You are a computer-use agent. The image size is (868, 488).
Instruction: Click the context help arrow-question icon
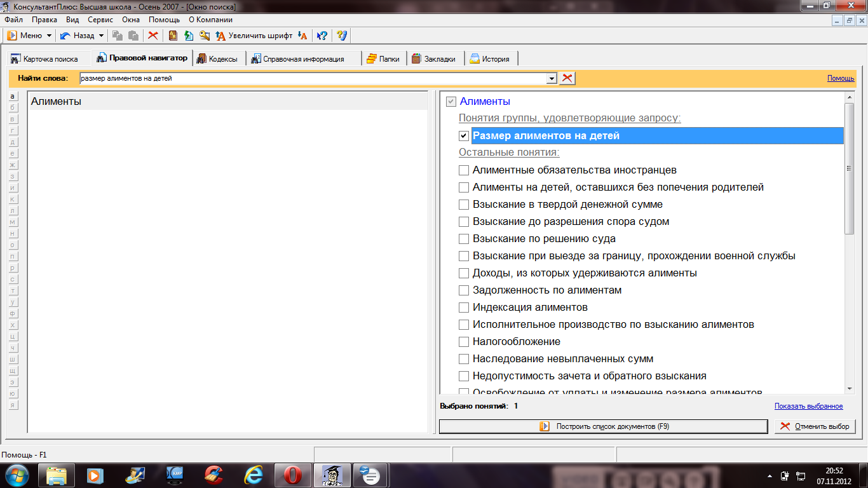pos(322,36)
